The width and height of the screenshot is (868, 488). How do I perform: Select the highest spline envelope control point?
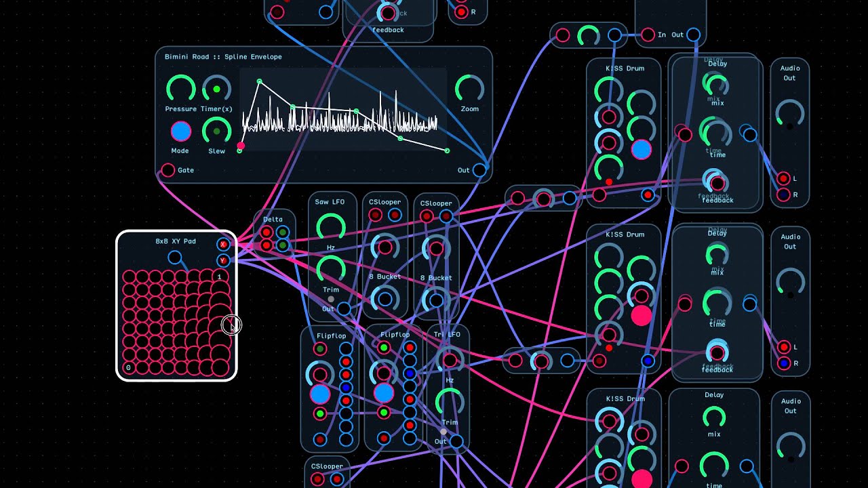tap(259, 81)
